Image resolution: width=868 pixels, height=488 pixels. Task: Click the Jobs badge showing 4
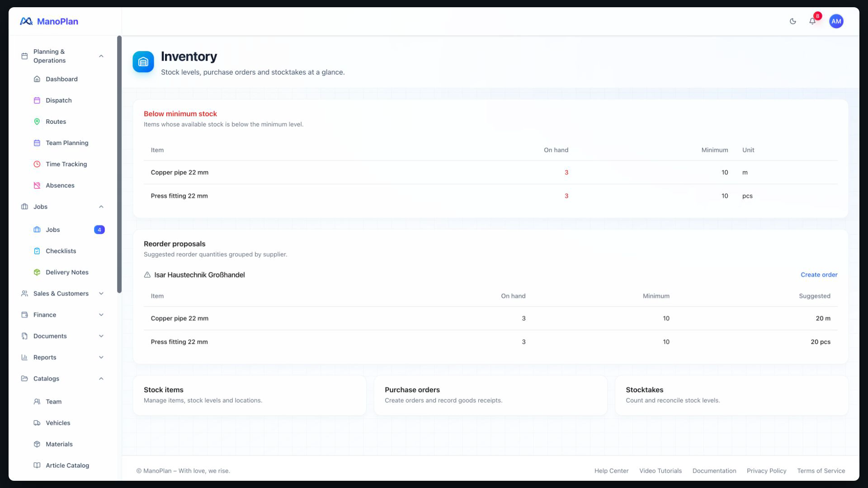click(99, 230)
